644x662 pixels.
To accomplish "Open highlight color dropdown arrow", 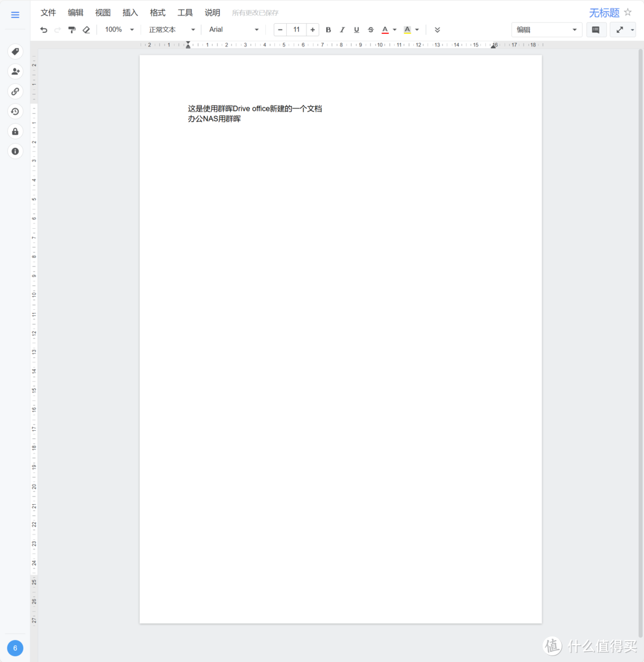I will point(417,30).
